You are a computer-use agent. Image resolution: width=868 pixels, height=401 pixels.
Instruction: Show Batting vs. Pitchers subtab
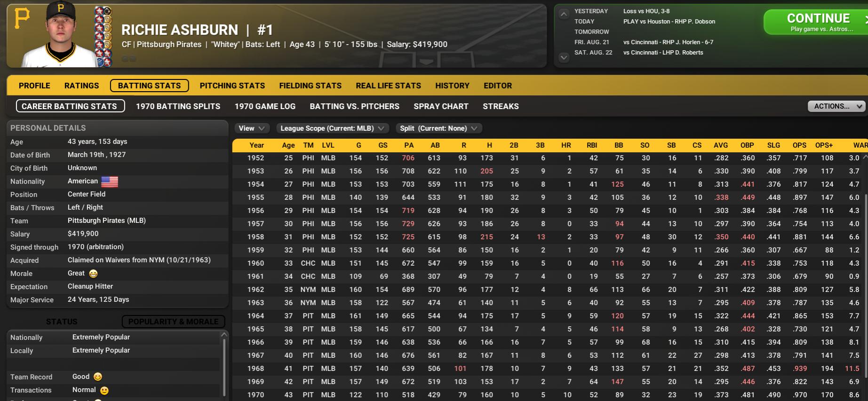(x=355, y=106)
